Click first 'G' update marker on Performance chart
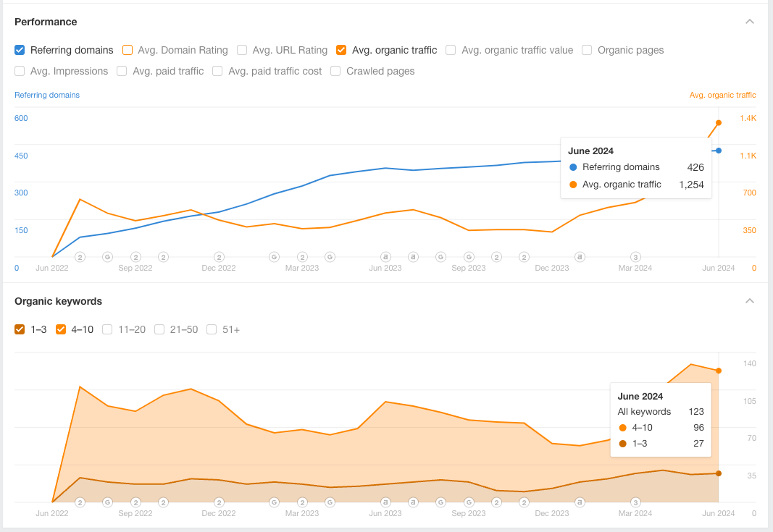The height and width of the screenshot is (532, 773). tap(107, 257)
